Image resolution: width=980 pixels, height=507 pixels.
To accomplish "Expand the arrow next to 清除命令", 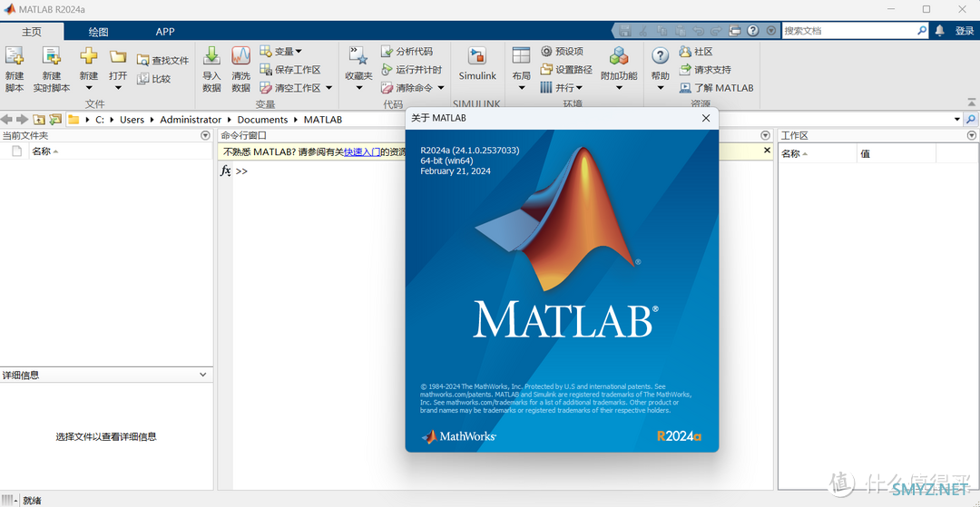I will (x=441, y=88).
